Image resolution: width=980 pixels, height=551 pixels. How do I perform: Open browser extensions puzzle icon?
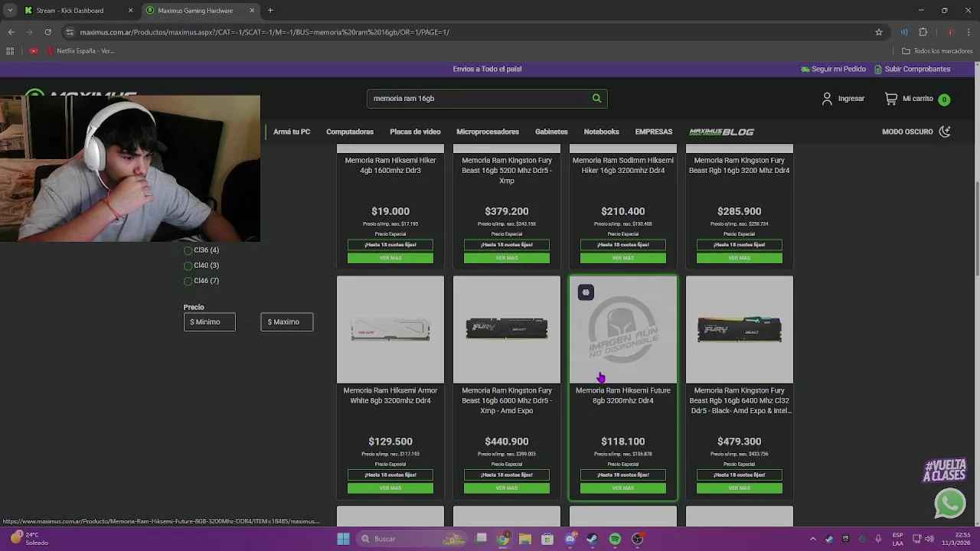pos(923,32)
